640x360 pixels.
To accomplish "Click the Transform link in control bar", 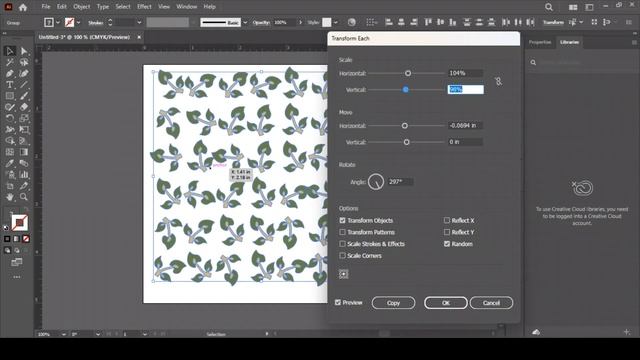I will pos(553,22).
